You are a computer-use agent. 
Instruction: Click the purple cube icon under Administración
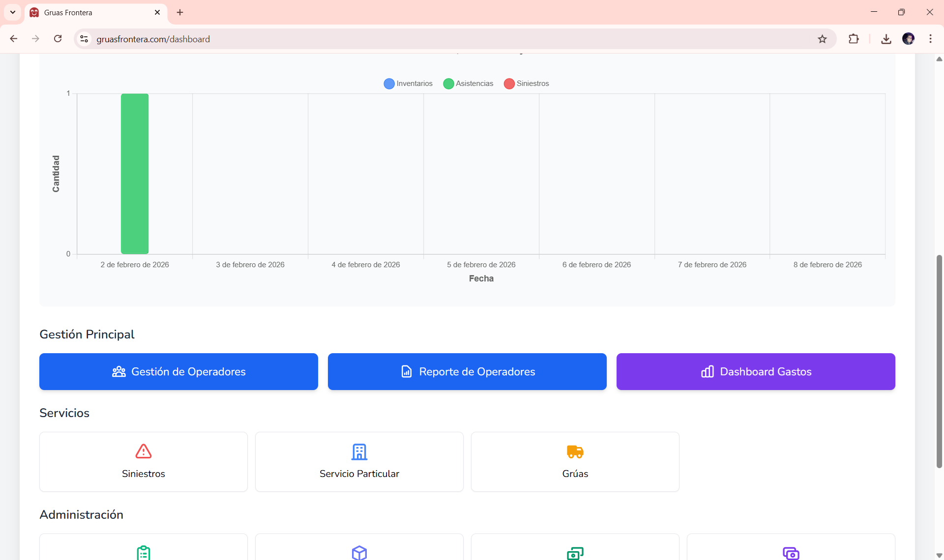click(359, 553)
